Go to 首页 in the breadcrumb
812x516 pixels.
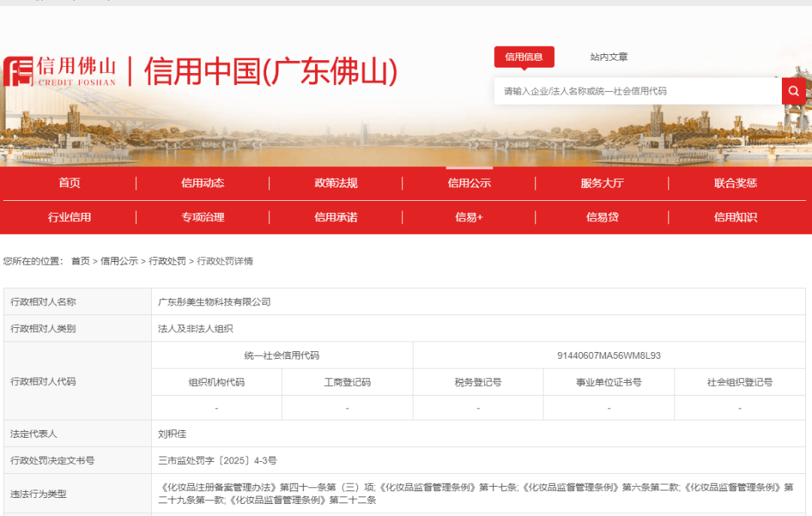(x=80, y=261)
